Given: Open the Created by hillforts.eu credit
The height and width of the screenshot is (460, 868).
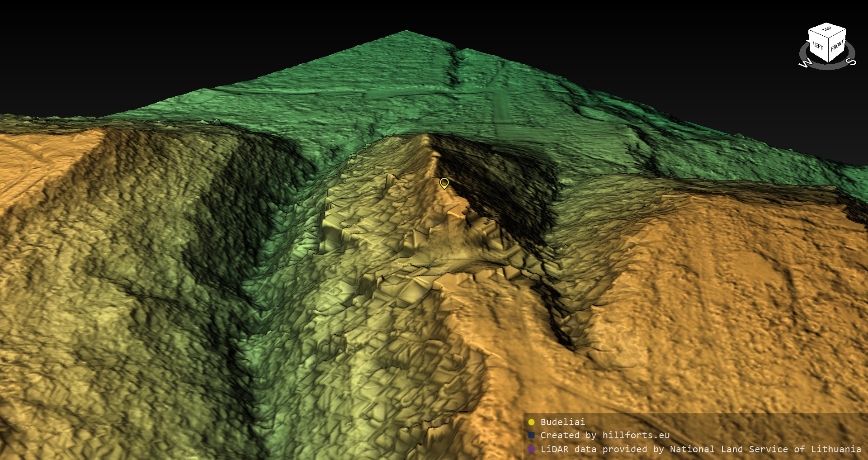Looking at the screenshot, I should coord(604,435).
